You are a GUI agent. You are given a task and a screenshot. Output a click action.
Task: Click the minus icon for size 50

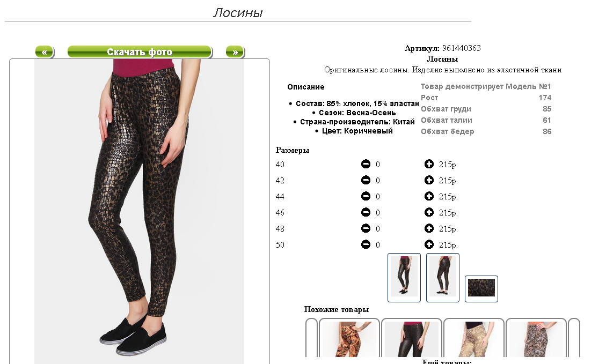click(x=366, y=244)
